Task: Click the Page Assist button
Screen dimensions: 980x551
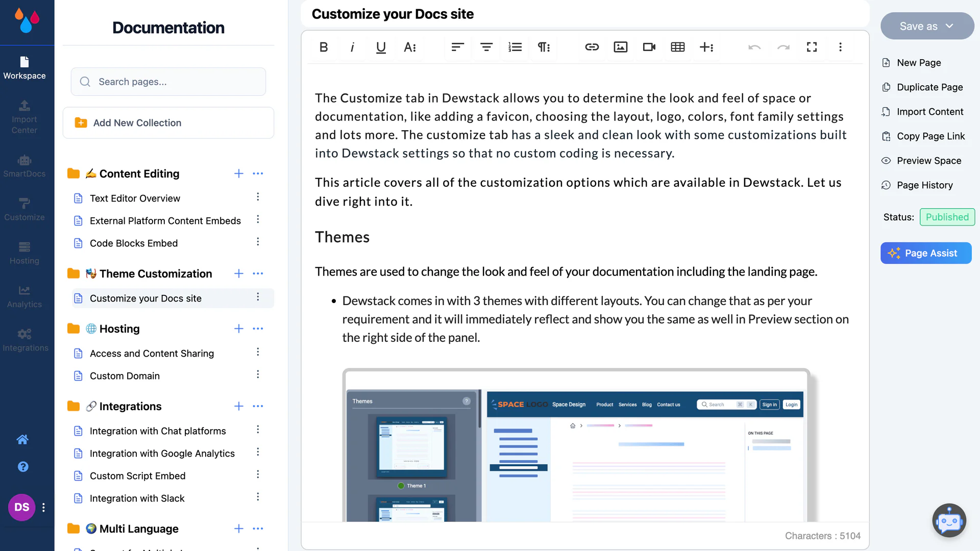Action: tap(925, 253)
